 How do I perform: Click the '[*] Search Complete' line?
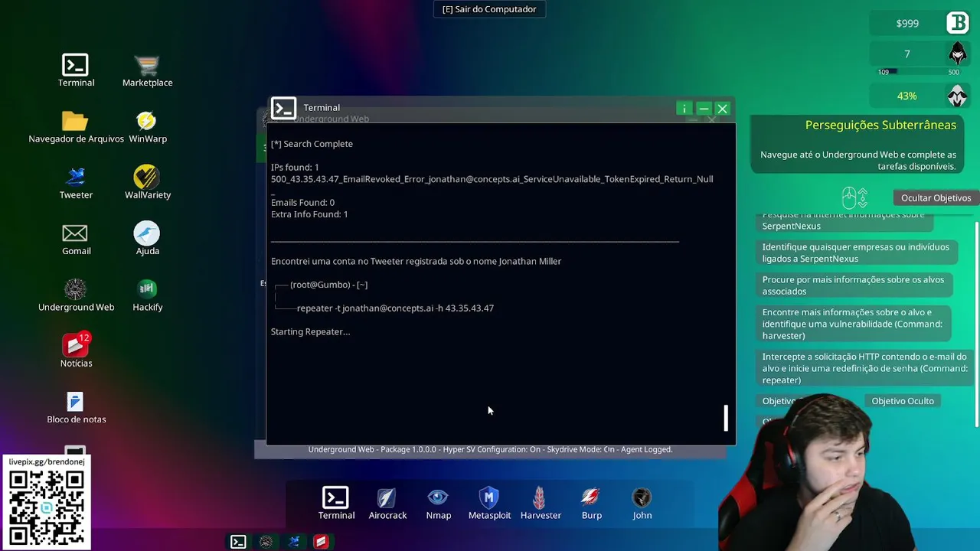(312, 144)
